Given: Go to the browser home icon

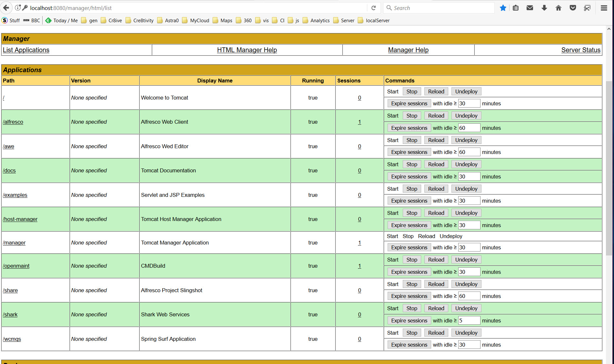Looking at the screenshot, I should click(x=559, y=8).
